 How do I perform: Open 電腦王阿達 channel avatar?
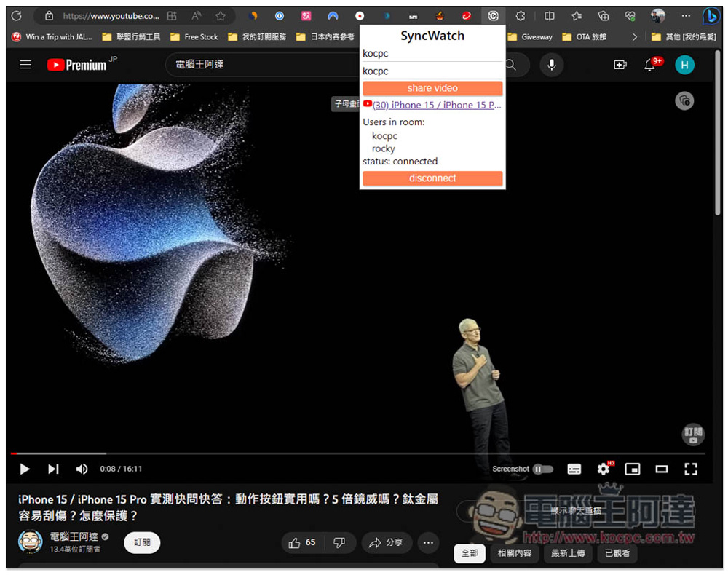click(30, 542)
